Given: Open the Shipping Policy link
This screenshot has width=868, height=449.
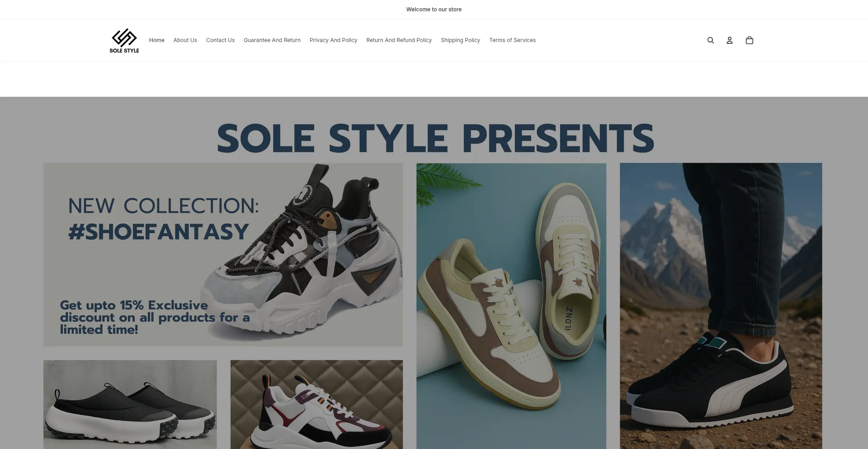Looking at the screenshot, I should [x=460, y=40].
